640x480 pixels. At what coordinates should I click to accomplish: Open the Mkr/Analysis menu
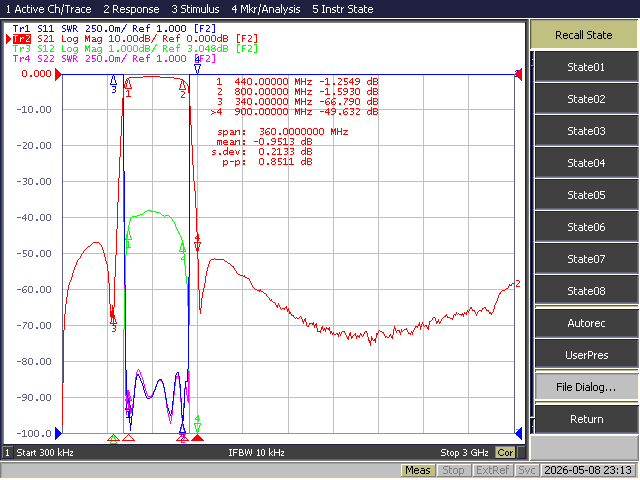tap(266, 9)
